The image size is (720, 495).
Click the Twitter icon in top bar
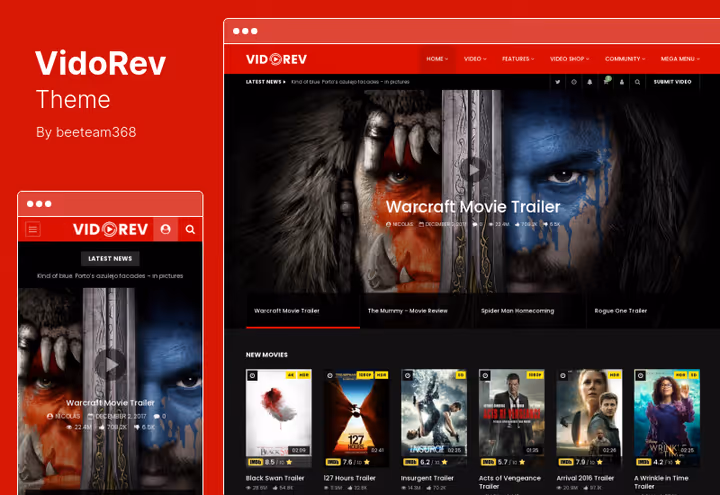click(x=557, y=82)
